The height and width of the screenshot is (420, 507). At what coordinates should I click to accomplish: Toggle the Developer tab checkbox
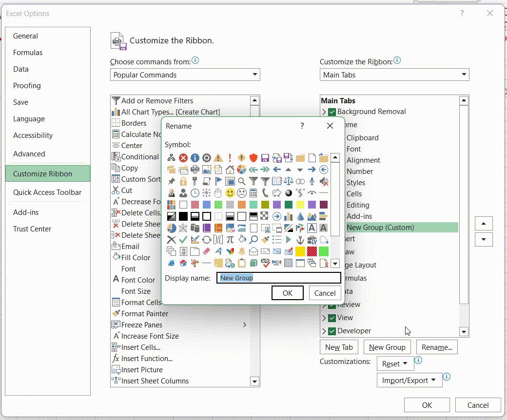(332, 331)
